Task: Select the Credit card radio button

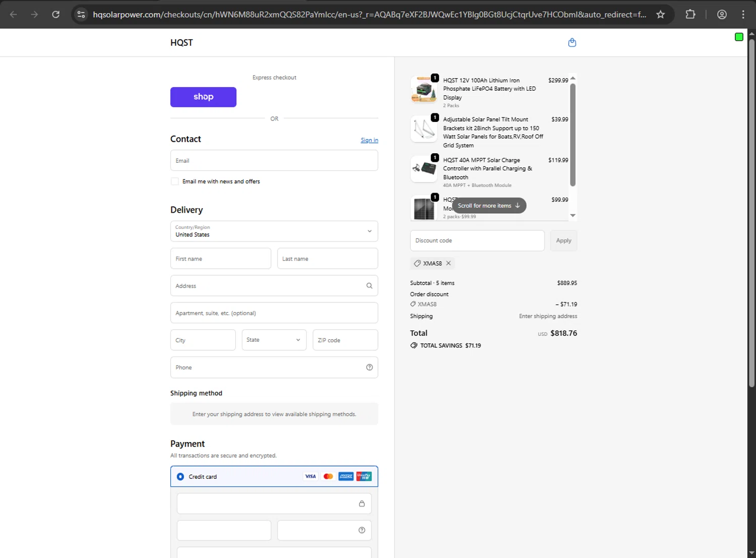Action: [180, 476]
